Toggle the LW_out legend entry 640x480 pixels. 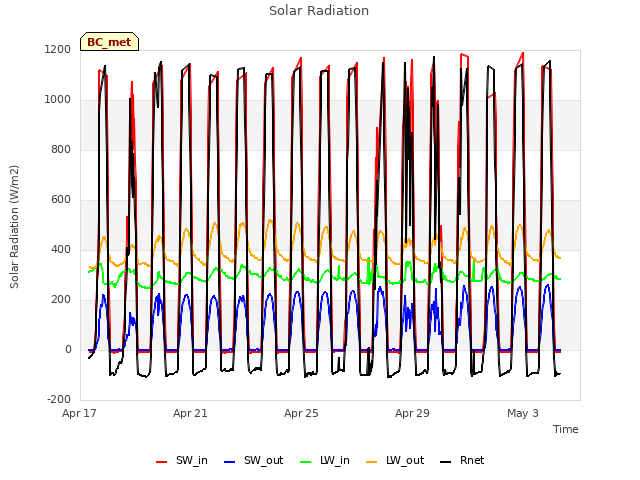point(395,461)
